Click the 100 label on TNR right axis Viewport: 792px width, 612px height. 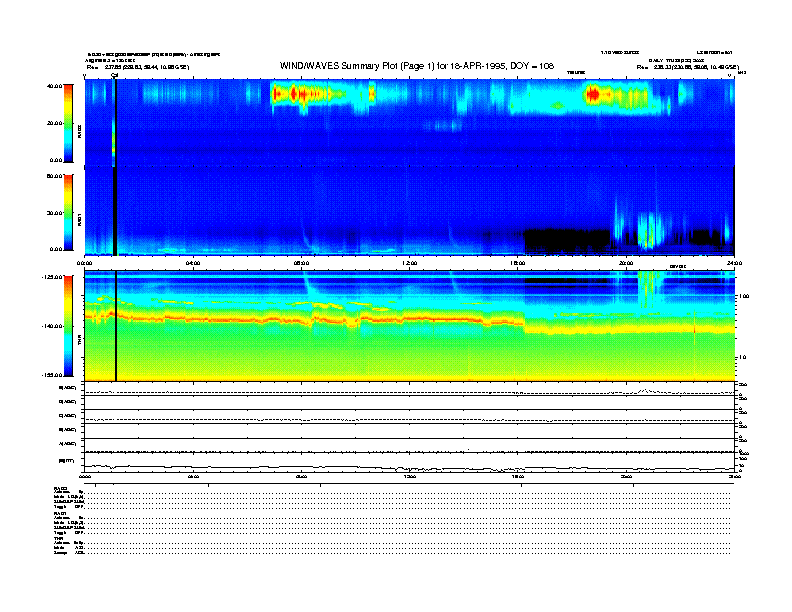744,296
